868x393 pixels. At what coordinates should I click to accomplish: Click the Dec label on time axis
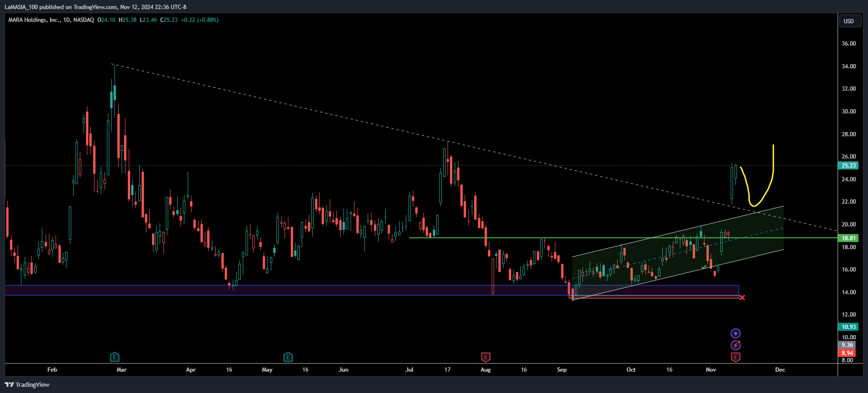click(780, 370)
